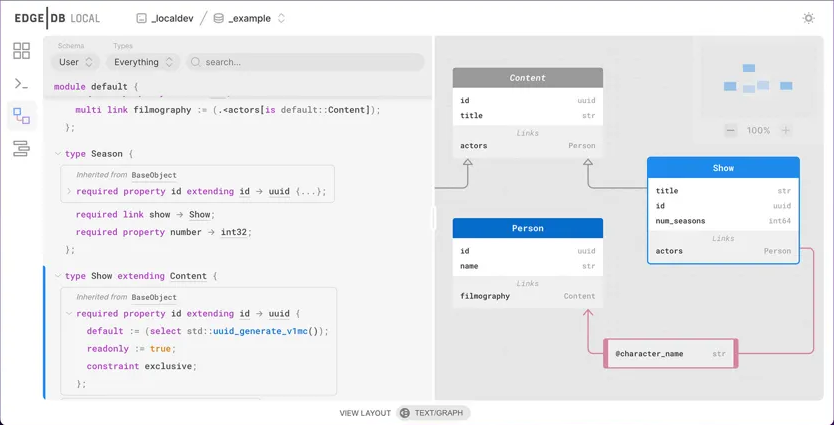This screenshot has width=834, height=425.
Task: Open the Types Everything dropdown
Action: click(x=143, y=62)
